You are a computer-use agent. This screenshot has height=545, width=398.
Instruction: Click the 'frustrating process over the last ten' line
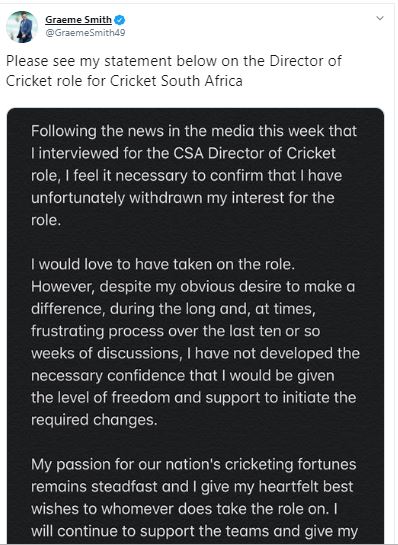(x=176, y=331)
